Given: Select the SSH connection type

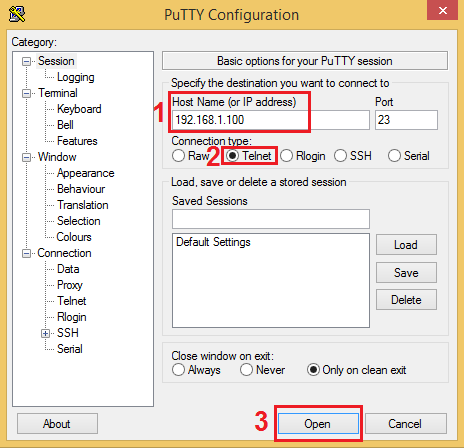Looking at the screenshot, I should tap(353, 156).
